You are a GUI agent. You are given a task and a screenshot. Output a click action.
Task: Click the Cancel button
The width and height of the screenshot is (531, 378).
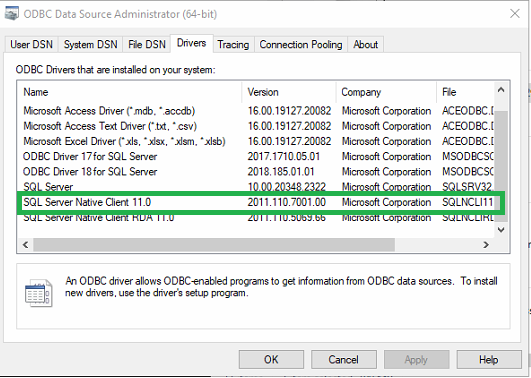(343, 359)
